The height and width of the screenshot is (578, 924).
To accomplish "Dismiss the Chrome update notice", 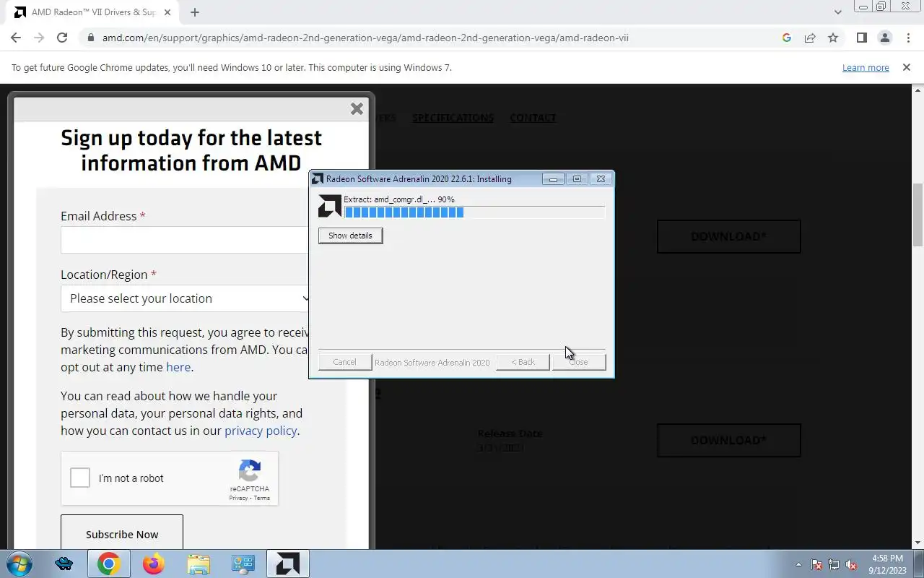I will click(x=907, y=67).
